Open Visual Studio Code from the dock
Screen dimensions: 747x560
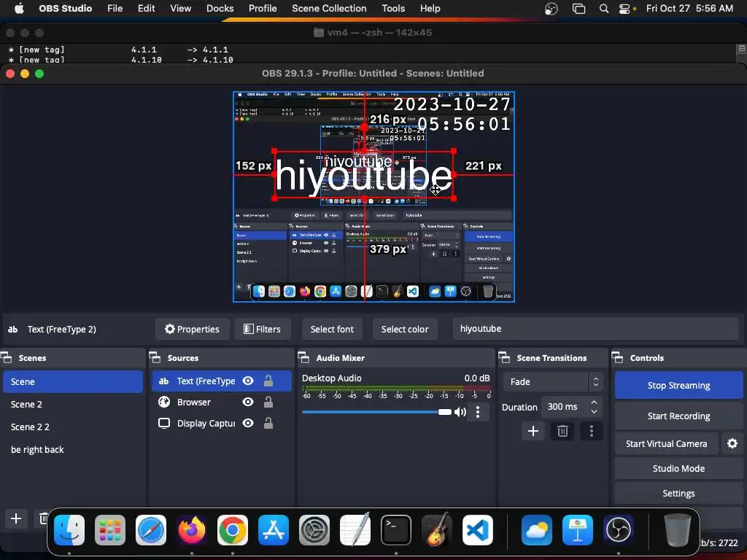pyautogui.click(x=477, y=530)
